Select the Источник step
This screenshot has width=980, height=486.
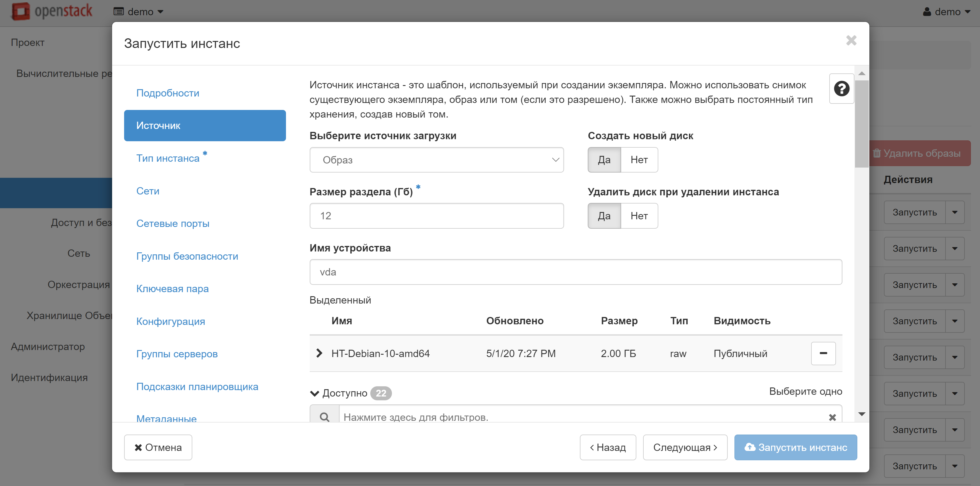(205, 125)
